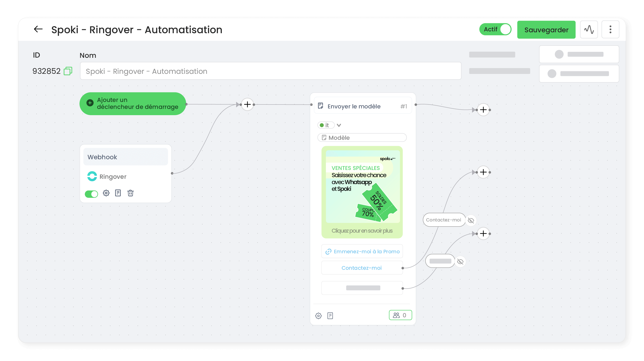Go back using the arrow in the header

pyautogui.click(x=38, y=29)
